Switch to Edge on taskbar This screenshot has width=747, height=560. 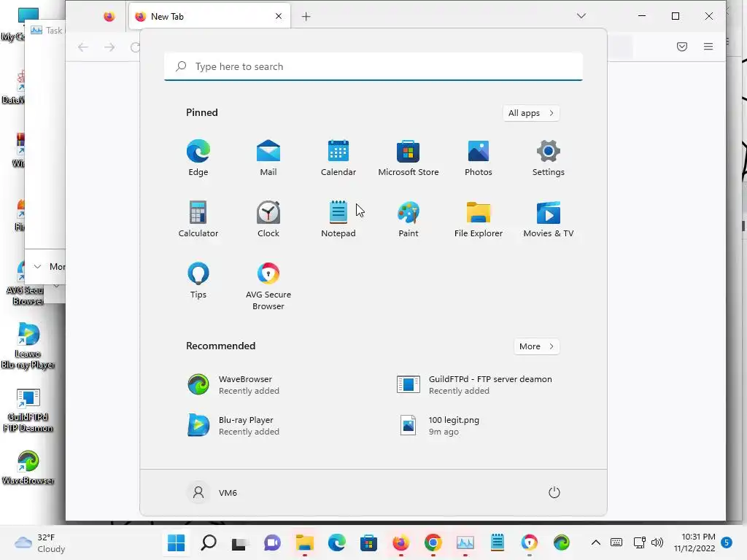coord(336,542)
